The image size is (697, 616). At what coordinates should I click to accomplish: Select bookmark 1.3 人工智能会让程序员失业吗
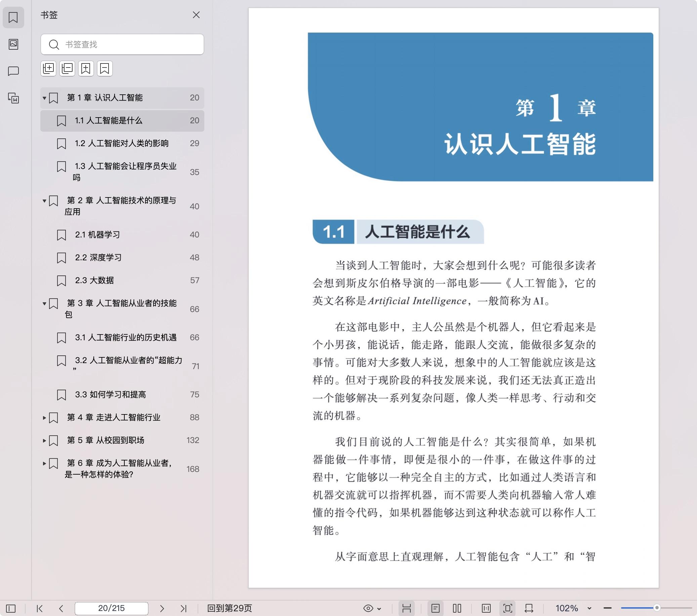coord(122,172)
